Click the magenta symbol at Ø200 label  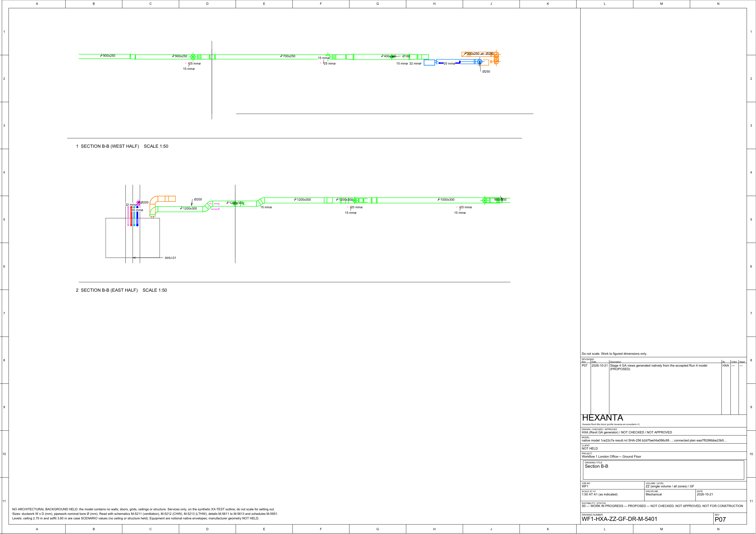138,203
